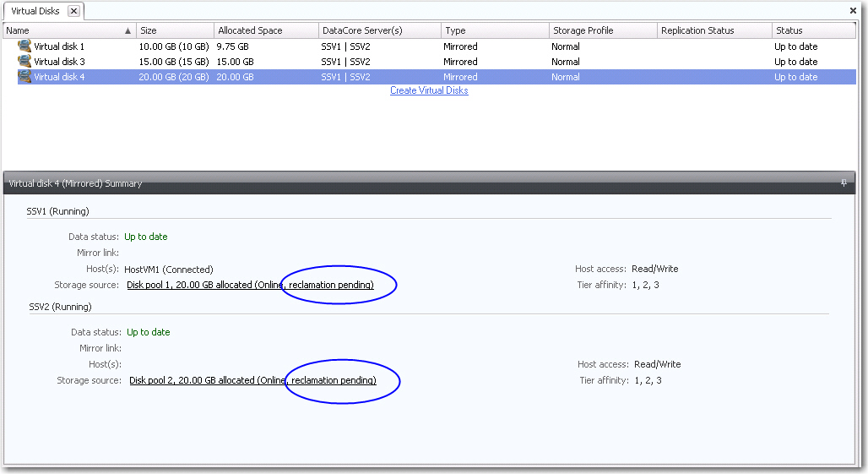
Task: Open Disk pool 1 storage source link
Action: [x=250, y=285]
